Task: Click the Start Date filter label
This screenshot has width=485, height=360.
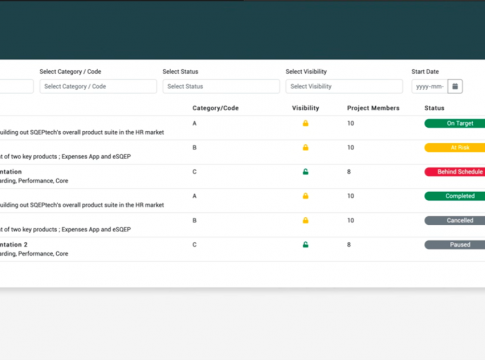Action: point(425,72)
